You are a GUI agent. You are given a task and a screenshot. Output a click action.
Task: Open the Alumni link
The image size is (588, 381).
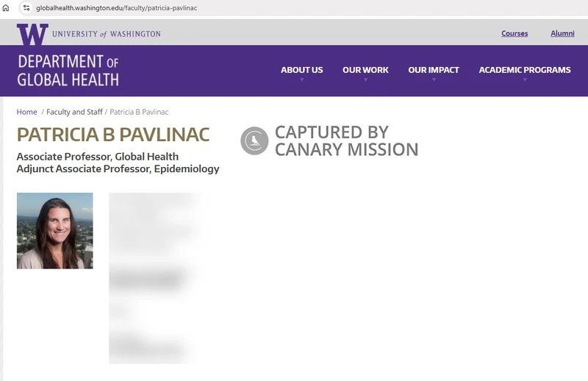[x=562, y=33]
